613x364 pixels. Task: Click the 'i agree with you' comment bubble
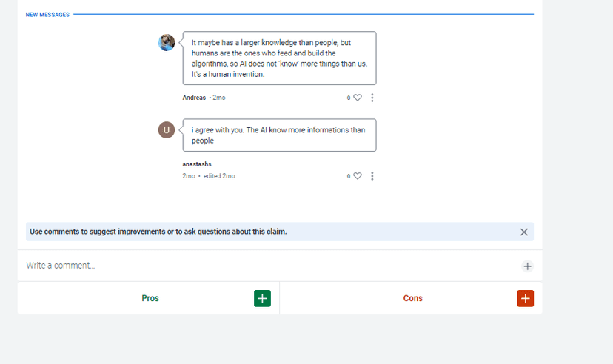tap(279, 135)
